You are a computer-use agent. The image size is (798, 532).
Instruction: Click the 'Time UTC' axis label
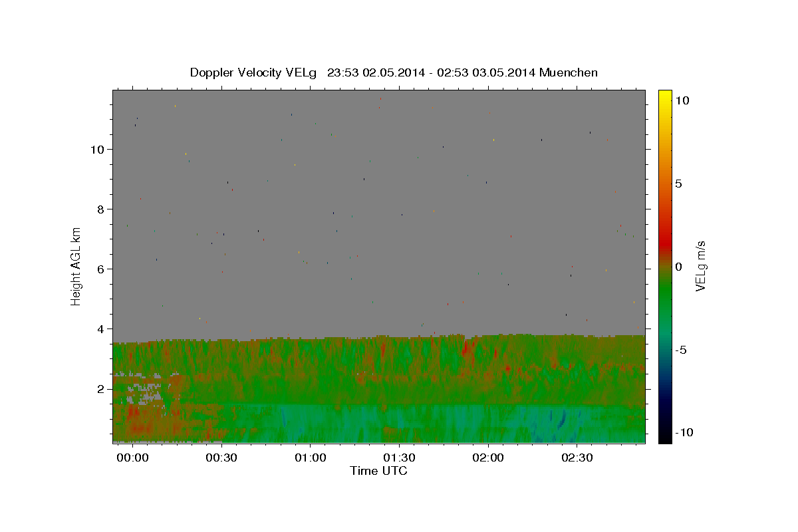point(378,471)
